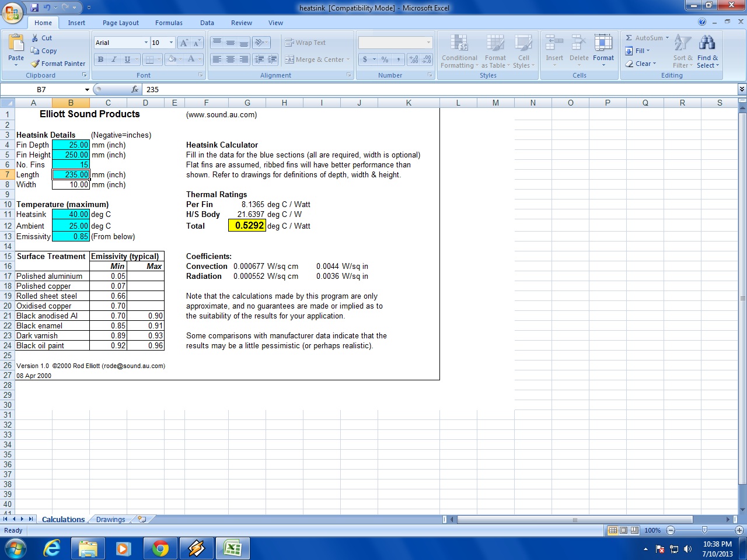Increase decimal places

coord(414,60)
